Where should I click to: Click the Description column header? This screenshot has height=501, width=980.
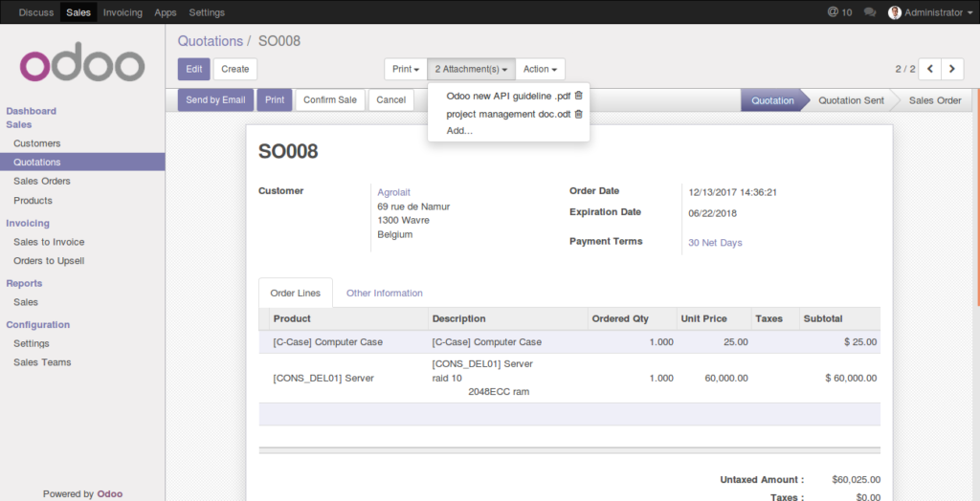point(507,318)
